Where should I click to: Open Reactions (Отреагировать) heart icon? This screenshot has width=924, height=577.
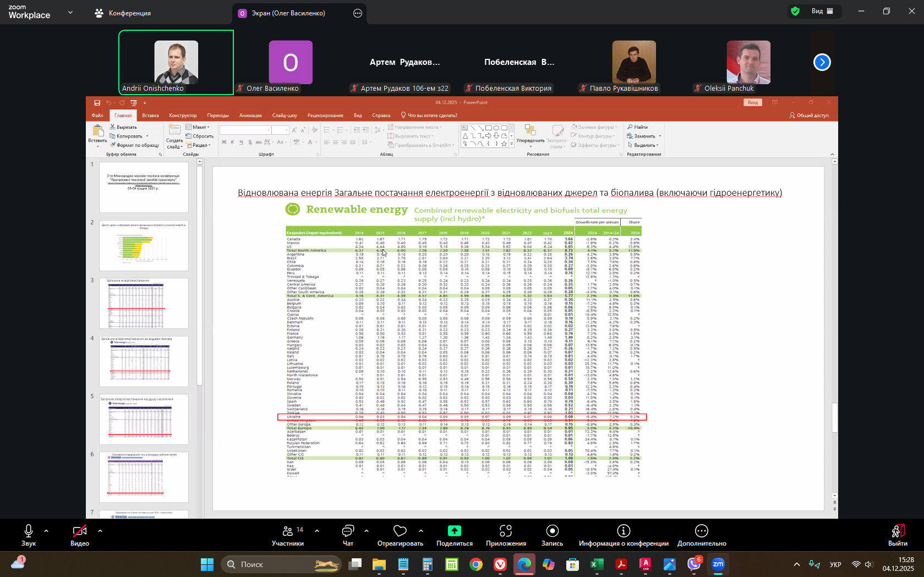click(400, 531)
